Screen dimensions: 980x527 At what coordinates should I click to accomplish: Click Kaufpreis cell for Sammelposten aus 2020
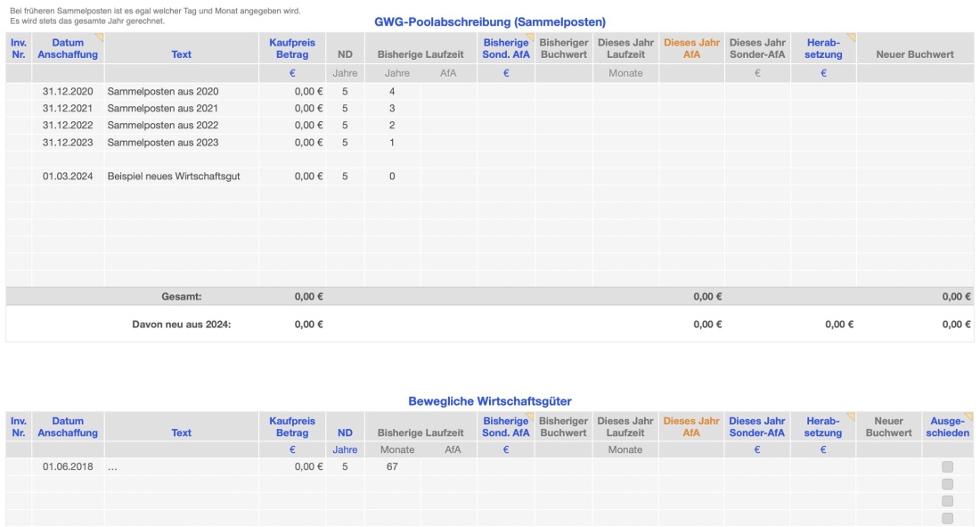coord(292,91)
